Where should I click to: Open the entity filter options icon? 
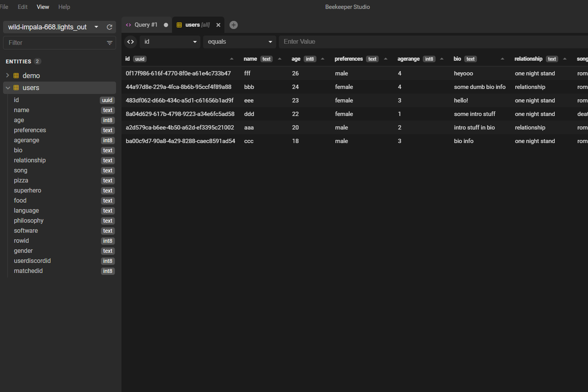pos(109,43)
